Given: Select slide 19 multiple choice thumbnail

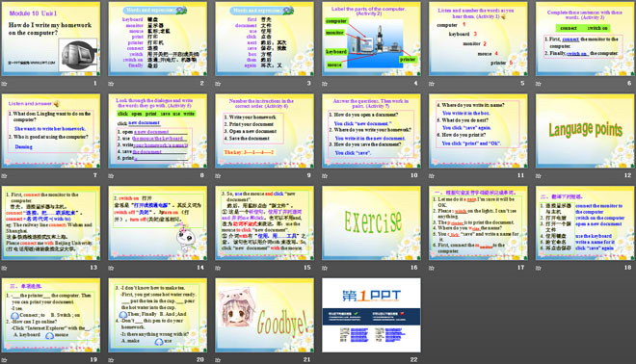Looking at the screenshot, I should 51,315.
